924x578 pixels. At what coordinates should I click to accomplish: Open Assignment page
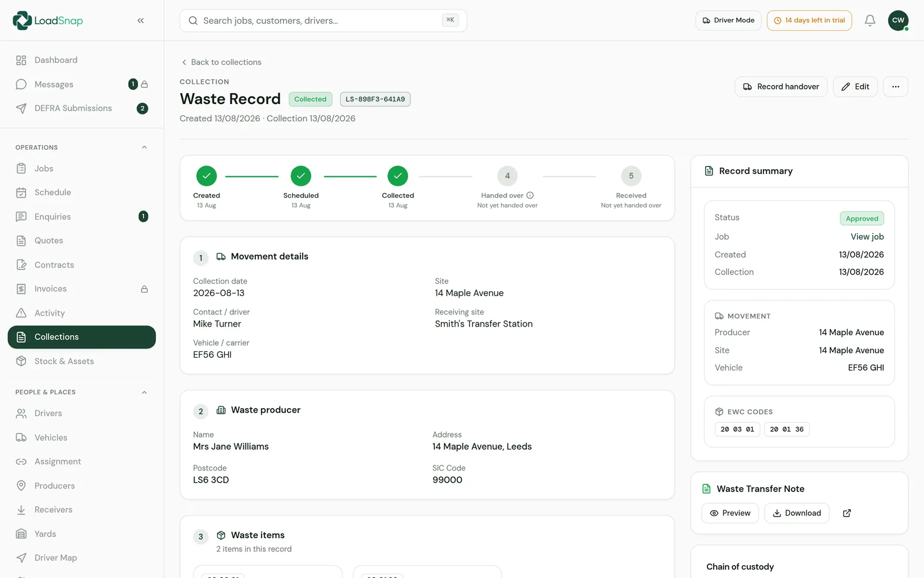tap(81, 462)
